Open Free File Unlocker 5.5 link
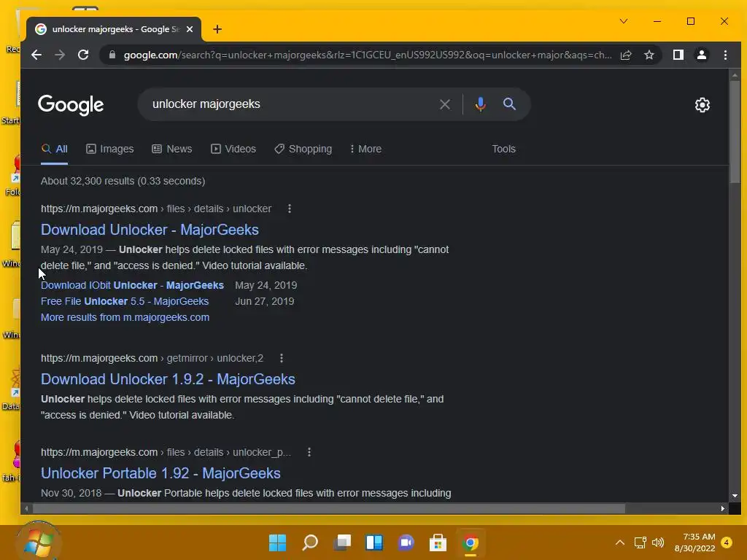 coord(125,301)
